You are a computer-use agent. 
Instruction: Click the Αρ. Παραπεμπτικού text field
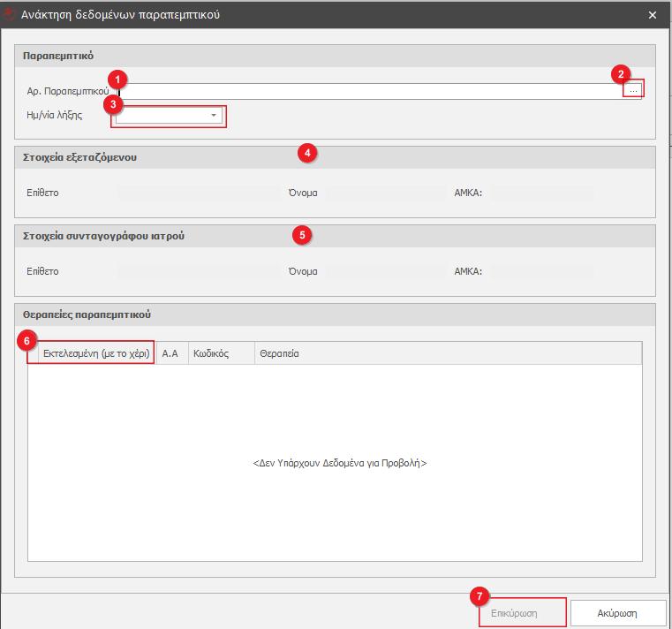(371, 91)
